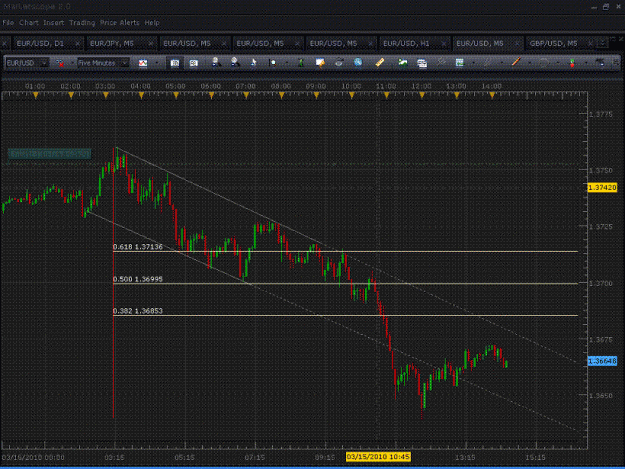Expand the dropdown beside the table list icon
This screenshot has height=469, width=625.
[473, 63]
